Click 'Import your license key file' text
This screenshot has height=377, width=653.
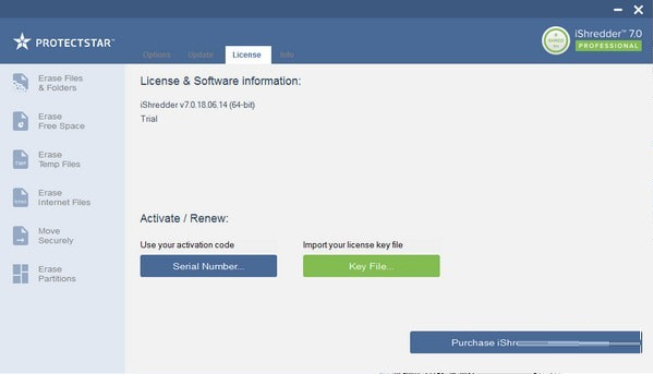point(353,245)
